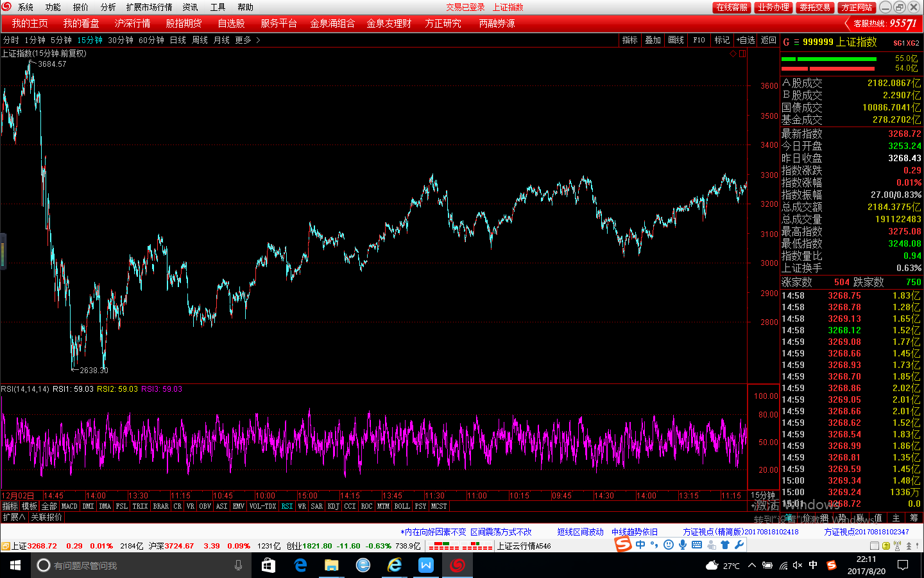Screen dimensions: 924x578
Task: Open F10 company info
Action: point(699,40)
